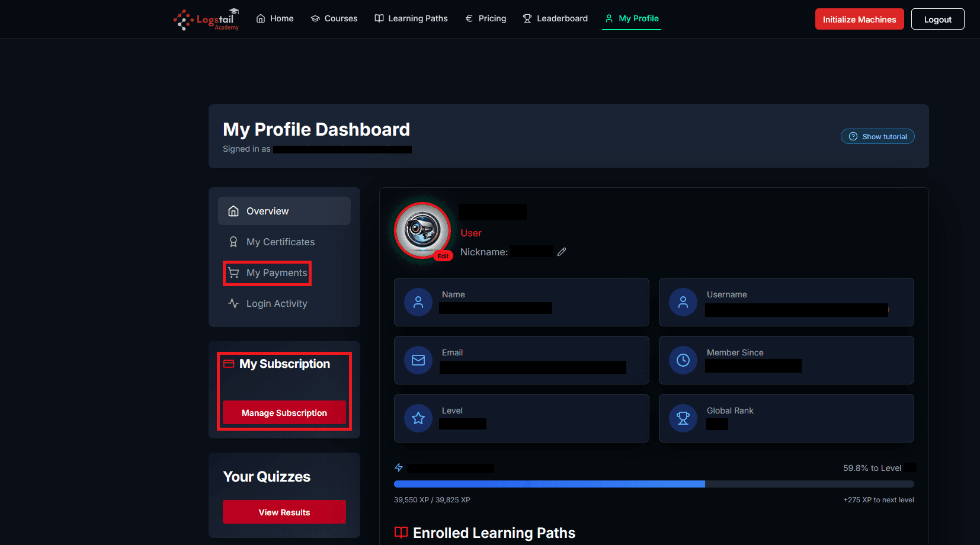Click the pencil icon to edit nickname
The width and height of the screenshot is (980, 545).
pyautogui.click(x=562, y=252)
